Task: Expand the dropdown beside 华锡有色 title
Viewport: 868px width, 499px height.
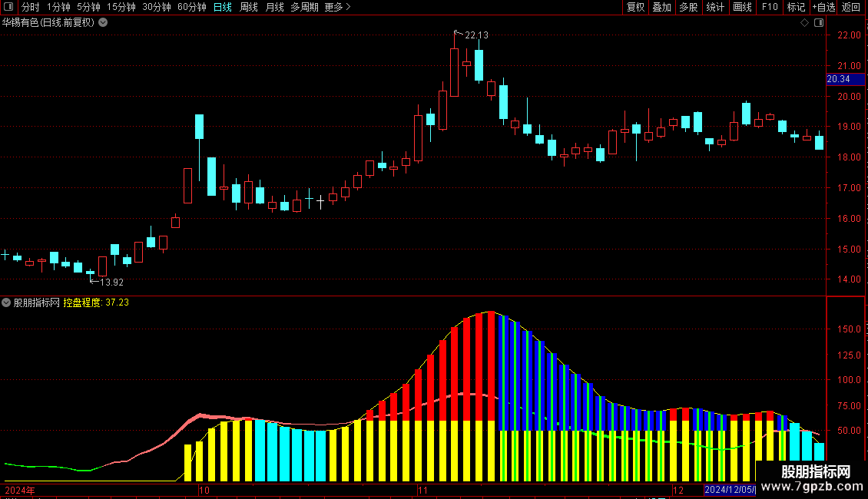Action: (x=103, y=23)
